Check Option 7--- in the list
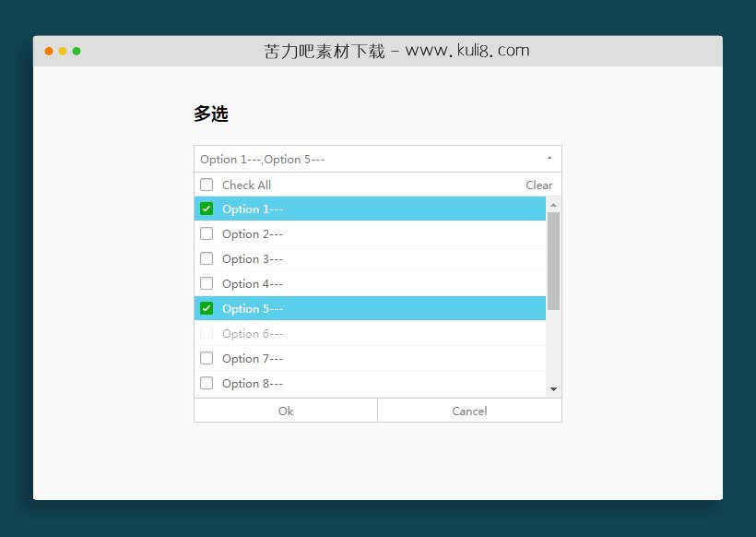Viewport: 756px width, 537px height. [x=207, y=358]
